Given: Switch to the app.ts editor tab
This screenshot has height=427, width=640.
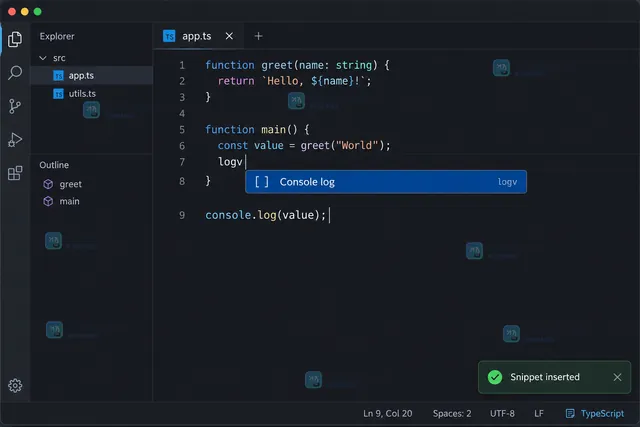Looking at the screenshot, I should tap(197, 36).
